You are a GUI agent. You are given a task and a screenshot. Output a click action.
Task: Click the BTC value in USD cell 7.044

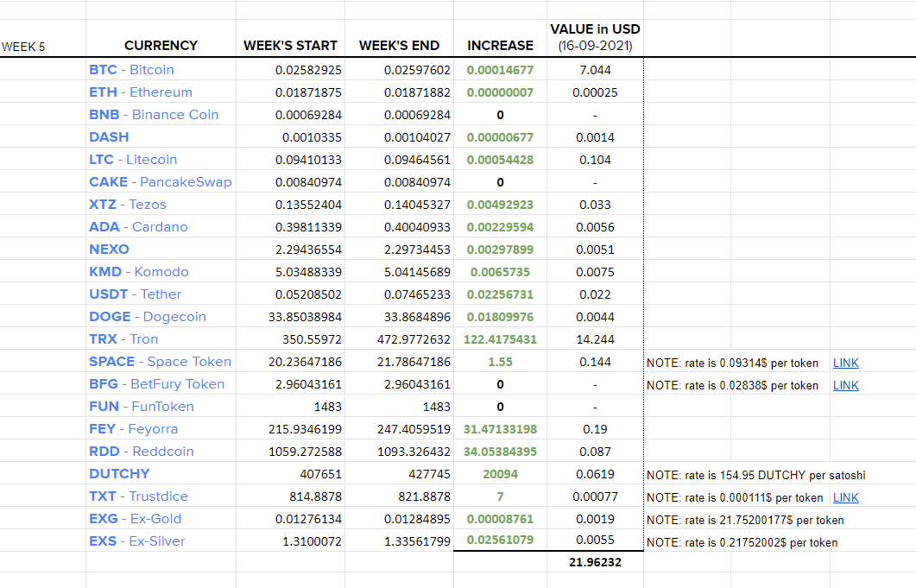tap(596, 70)
